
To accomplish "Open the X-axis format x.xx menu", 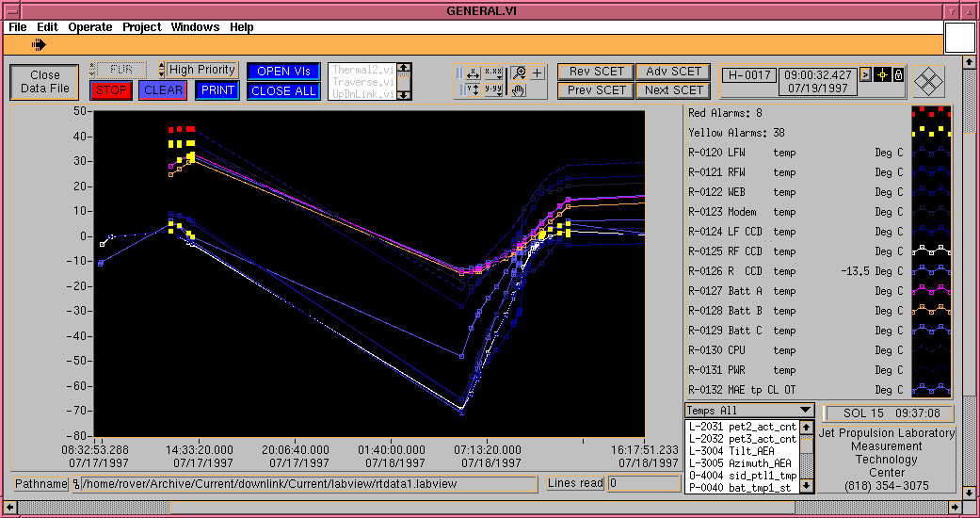I will pos(493,73).
